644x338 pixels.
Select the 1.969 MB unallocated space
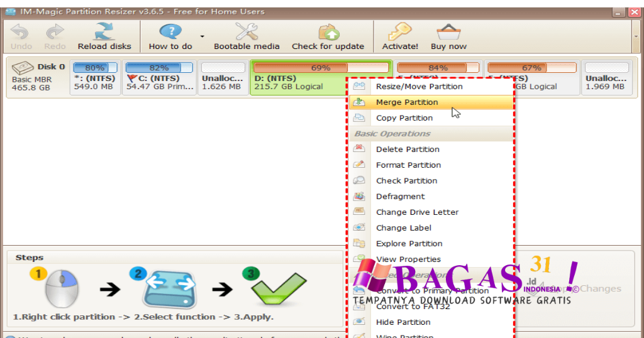[607, 77]
